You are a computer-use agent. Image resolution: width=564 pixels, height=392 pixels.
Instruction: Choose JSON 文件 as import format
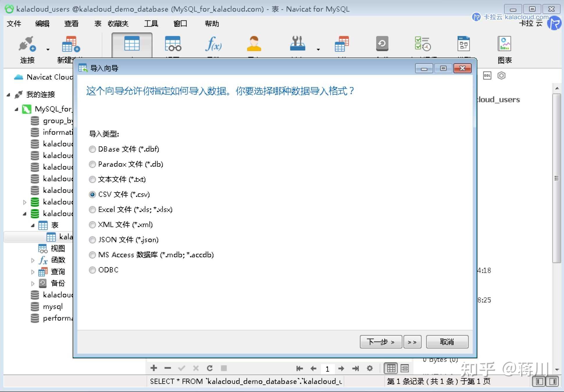(92, 240)
